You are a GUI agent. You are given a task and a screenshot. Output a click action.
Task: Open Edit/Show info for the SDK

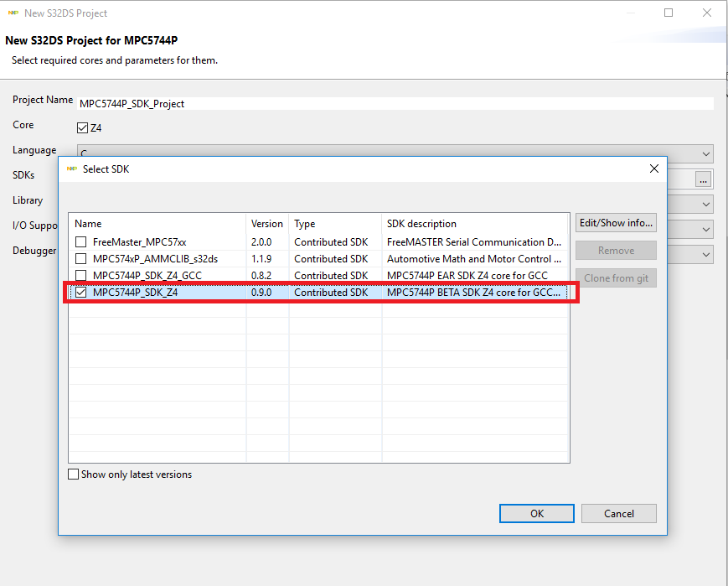point(616,223)
